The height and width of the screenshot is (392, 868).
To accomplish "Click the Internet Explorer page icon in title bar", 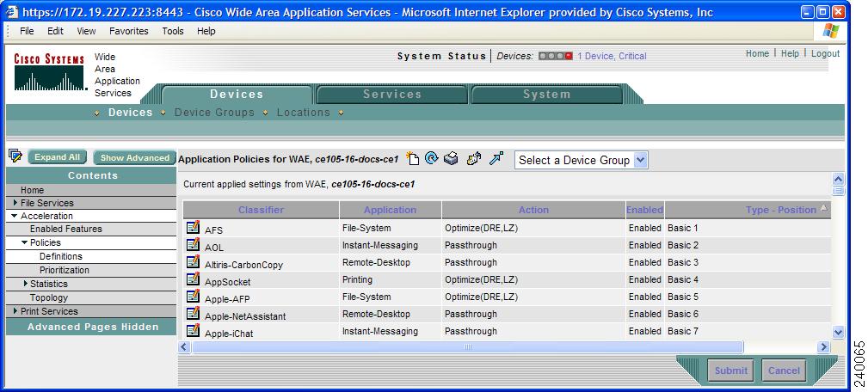I will 12,12.
